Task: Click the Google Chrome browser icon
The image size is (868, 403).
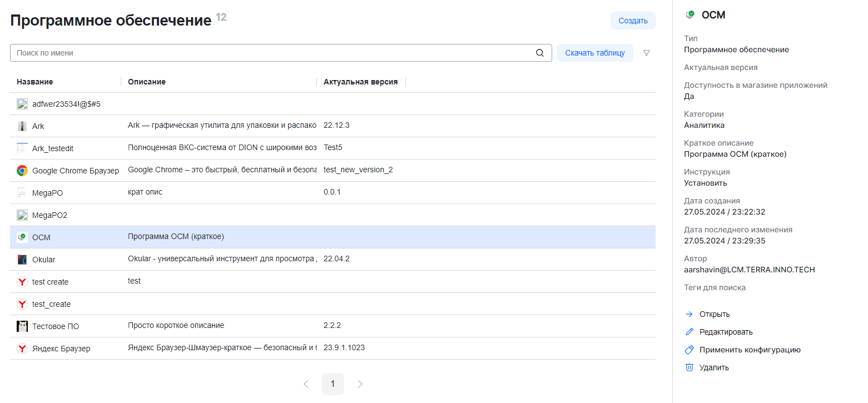Action: point(22,171)
